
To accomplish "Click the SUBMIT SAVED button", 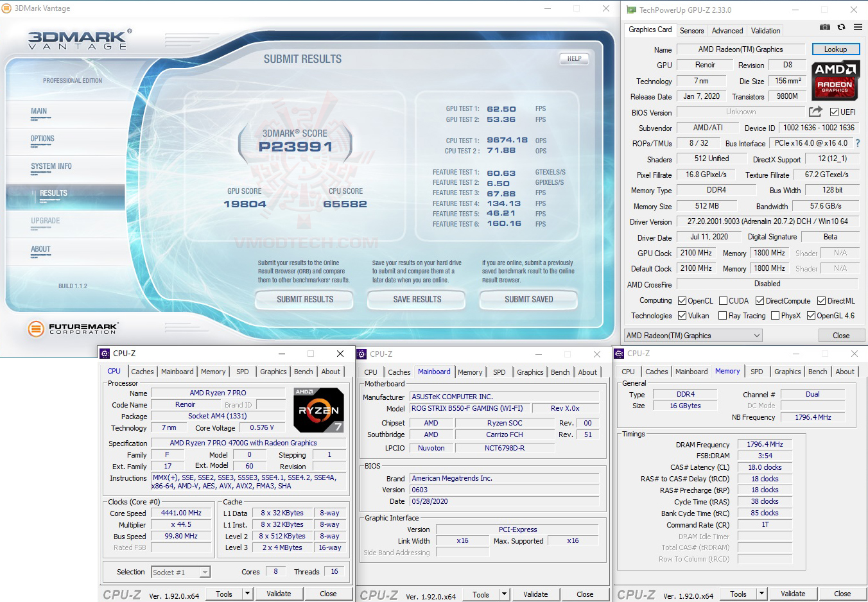I will coord(529,299).
